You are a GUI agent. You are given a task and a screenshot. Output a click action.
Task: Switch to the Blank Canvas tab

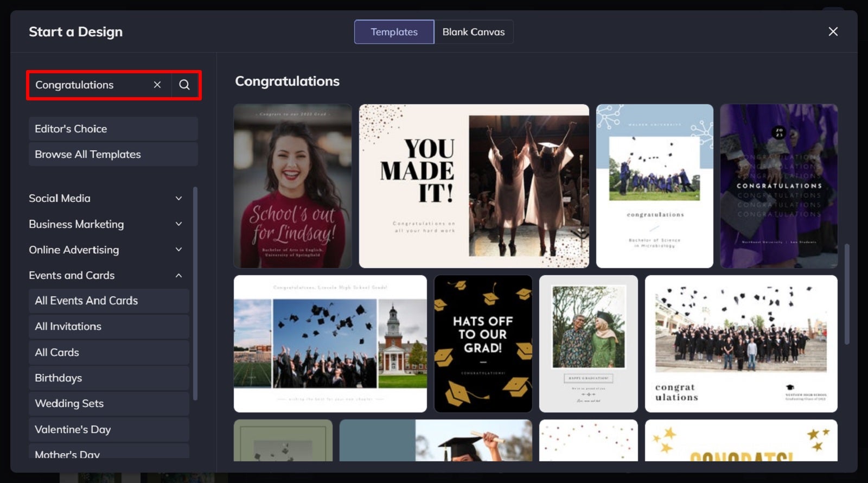(x=474, y=32)
